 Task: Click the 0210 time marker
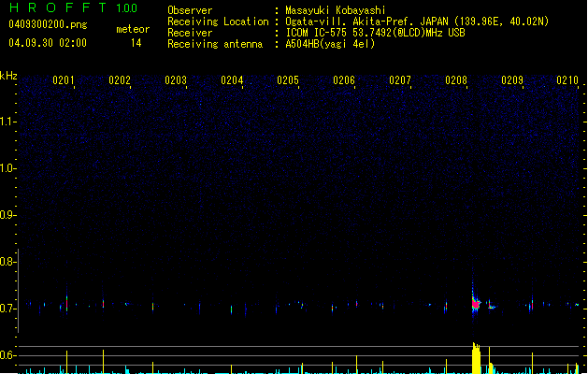click(x=567, y=80)
